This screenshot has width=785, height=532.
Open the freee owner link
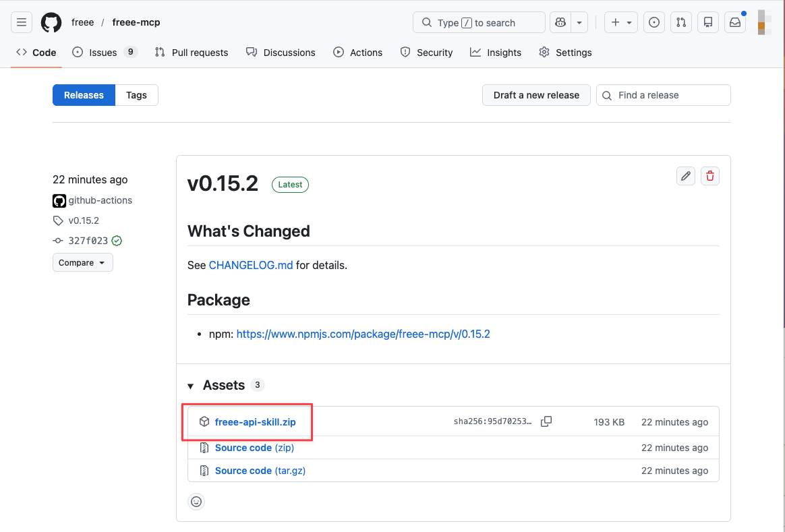(x=82, y=22)
